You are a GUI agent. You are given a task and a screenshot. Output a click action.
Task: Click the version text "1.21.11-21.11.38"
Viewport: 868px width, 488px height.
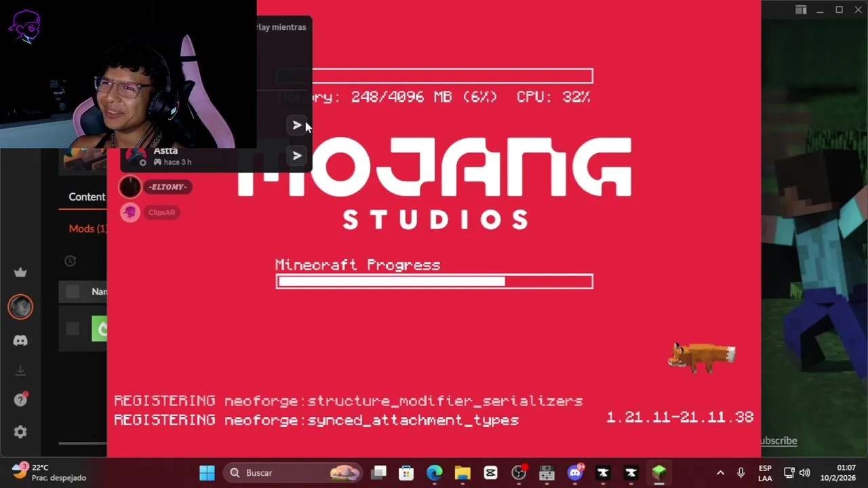point(679,418)
